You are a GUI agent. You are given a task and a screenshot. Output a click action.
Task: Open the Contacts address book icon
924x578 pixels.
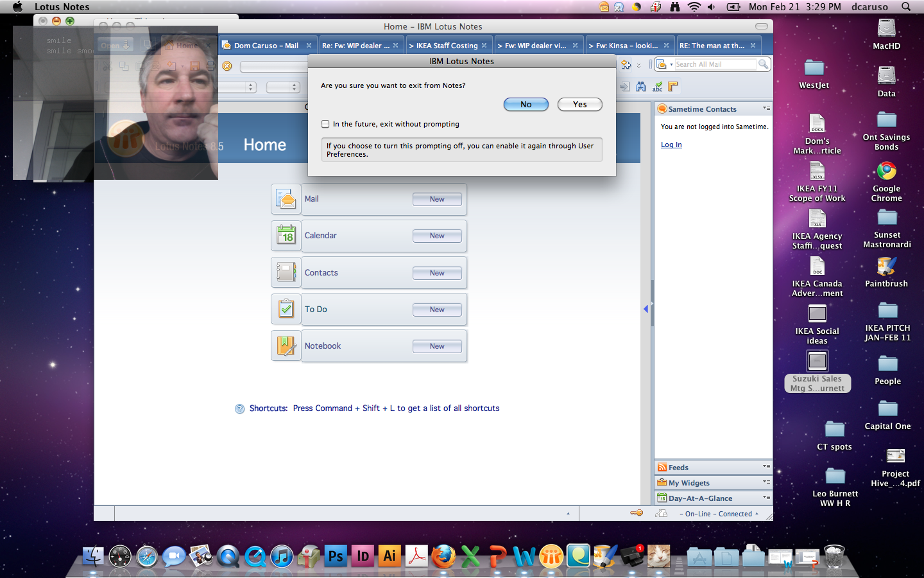(286, 273)
